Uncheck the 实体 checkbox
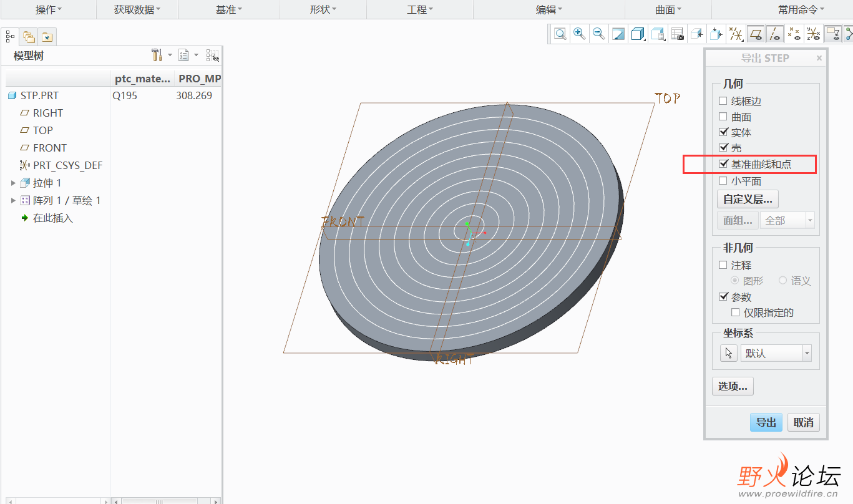Image resolution: width=853 pixels, height=504 pixels. pos(723,132)
